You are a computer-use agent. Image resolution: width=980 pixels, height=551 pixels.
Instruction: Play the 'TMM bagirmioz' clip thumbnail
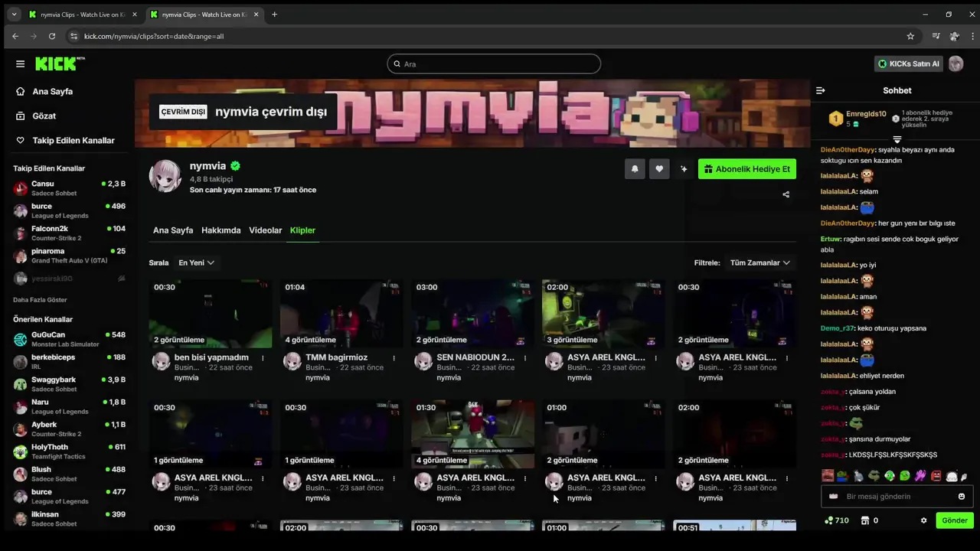(x=341, y=313)
